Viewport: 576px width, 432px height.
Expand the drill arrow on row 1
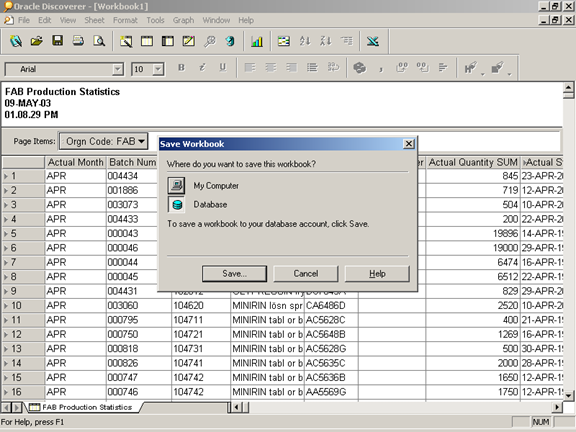pos(6,176)
